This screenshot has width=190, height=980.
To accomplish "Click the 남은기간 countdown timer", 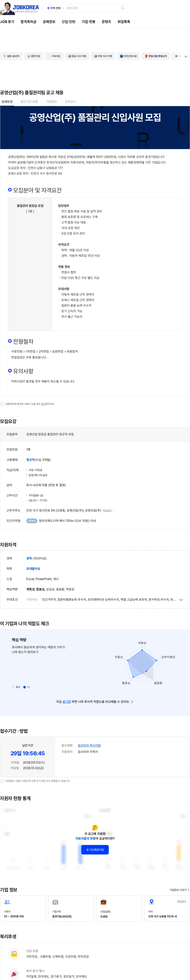I will [27, 753].
